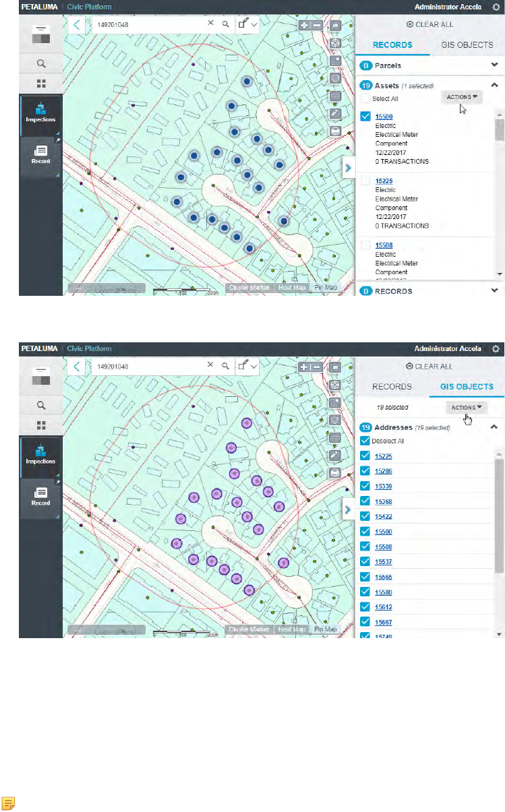Screen dimensions: 505x812
Task: Zoom out on the bottom map
Action: 316,367
